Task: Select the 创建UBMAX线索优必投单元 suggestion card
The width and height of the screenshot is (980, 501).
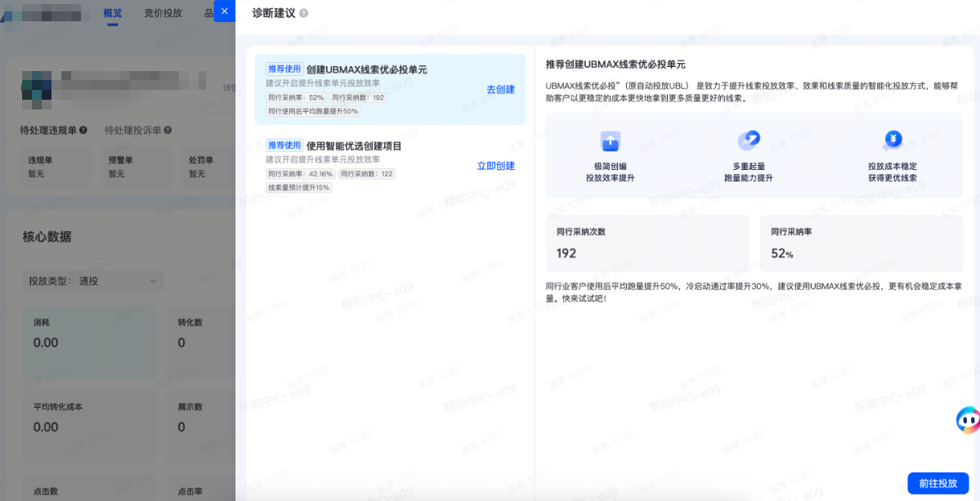Action: (390, 89)
